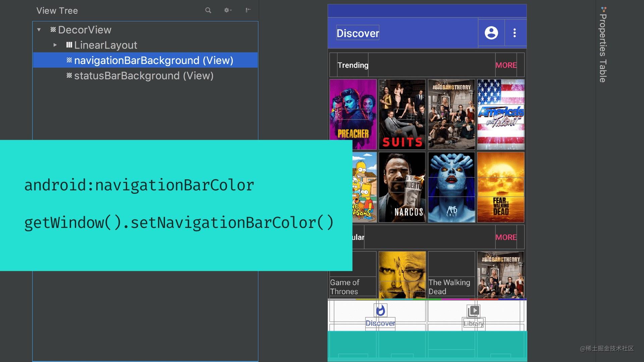Viewport: 644px width, 362px height.
Task: Click MORE next to Trending
Action: (x=506, y=65)
